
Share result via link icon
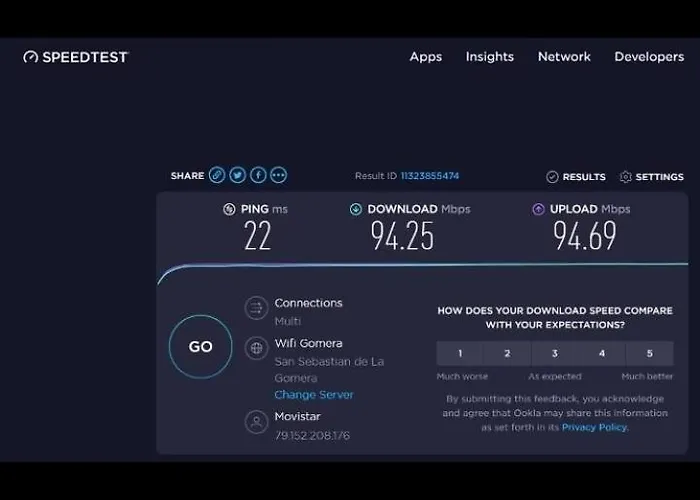(217, 175)
